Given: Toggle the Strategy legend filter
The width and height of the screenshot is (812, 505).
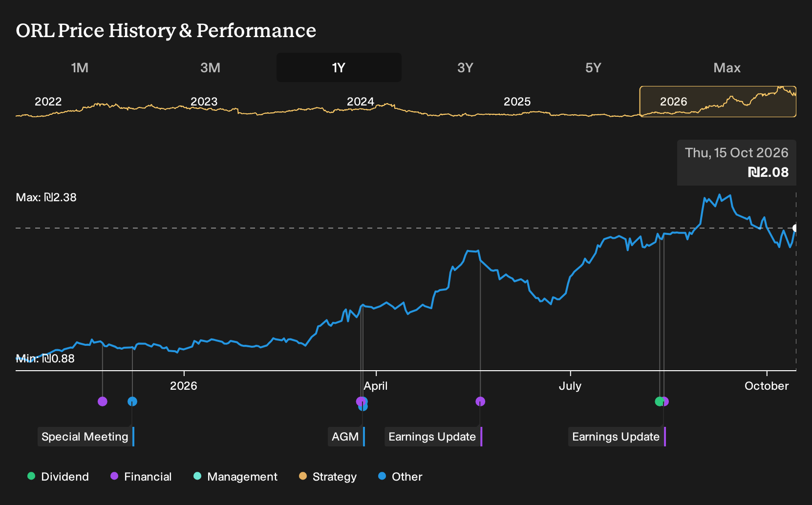Looking at the screenshot, I should click(x=328, y=477).
